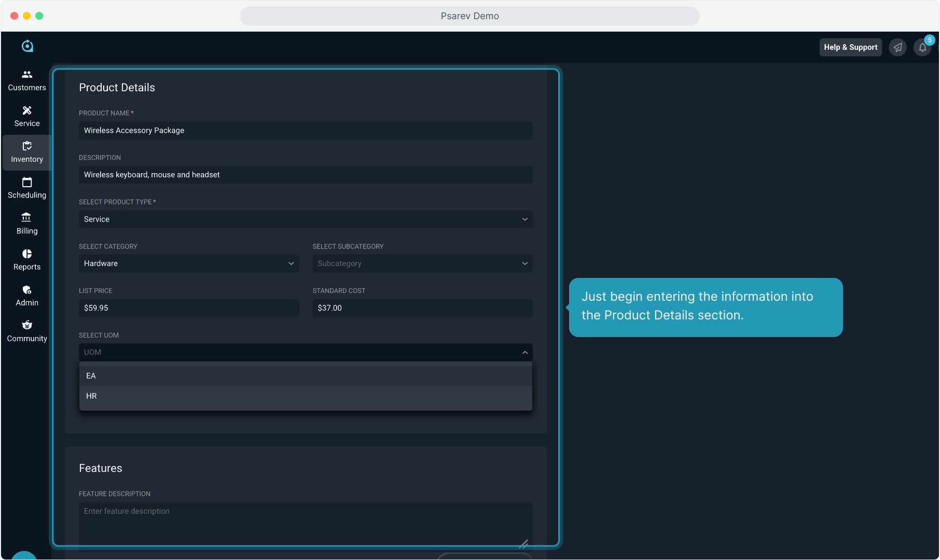The image size is (940, 560).
Task: Click the paper plane send icon
Action: click(x=897, y=47)
